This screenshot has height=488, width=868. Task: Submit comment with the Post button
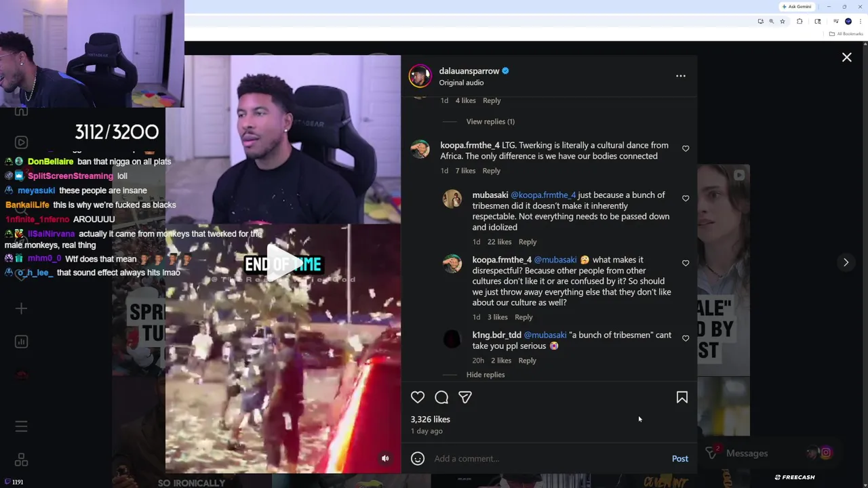tap(679, 459)
